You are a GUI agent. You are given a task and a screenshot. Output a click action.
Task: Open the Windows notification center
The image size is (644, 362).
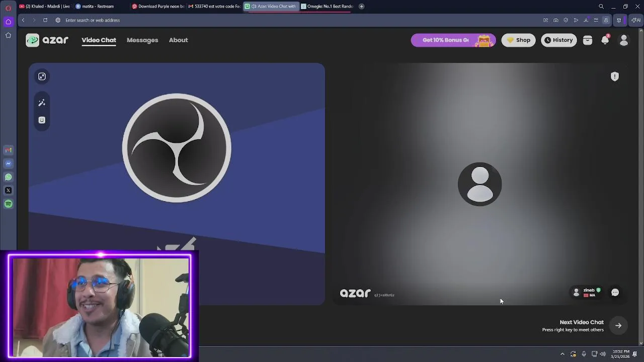635,354
